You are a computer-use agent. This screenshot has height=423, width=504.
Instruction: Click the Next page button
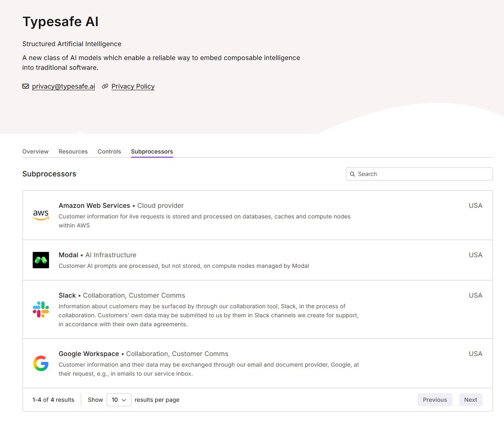point(471,400)
